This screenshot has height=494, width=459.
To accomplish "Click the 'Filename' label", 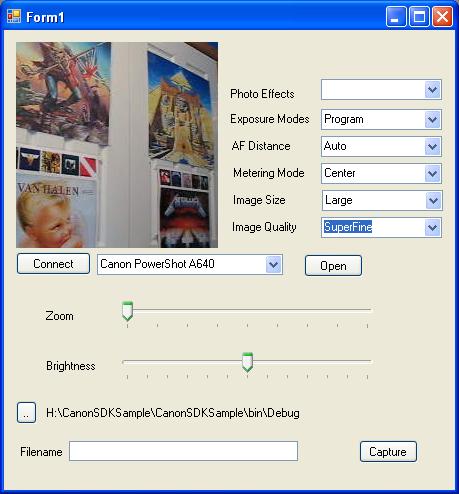I will point(41,452).
